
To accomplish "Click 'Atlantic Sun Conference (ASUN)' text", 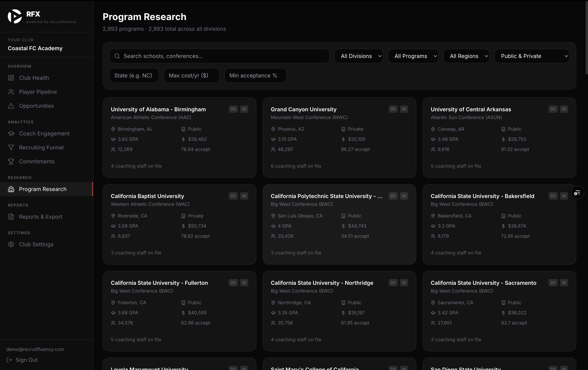I will pyautogui.click(x=466, y=117).
